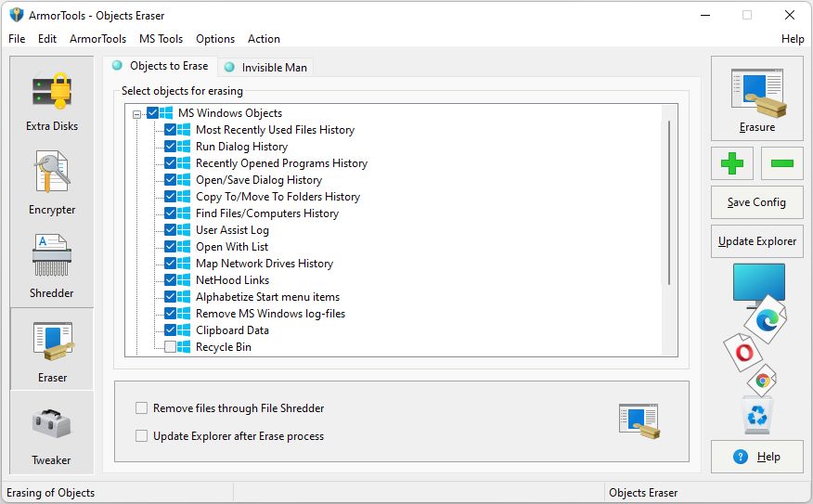Screen dimensions: 813x504
Task: Click the Save Config button
Action: tap(756, 202)
